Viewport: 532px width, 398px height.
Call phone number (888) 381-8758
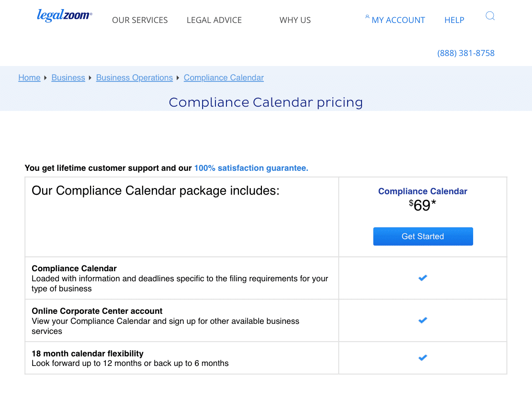tap(466, 53)
